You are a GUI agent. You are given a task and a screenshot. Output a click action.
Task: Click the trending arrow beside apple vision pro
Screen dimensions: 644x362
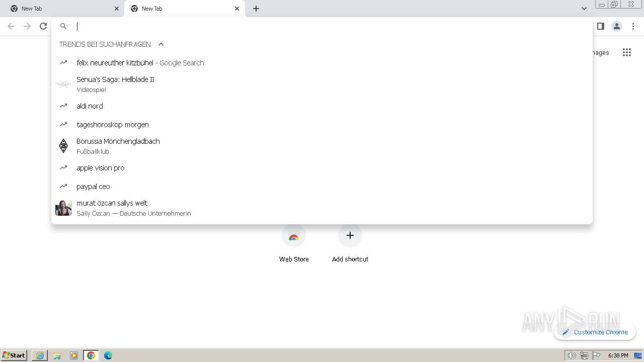pos(63,167)
